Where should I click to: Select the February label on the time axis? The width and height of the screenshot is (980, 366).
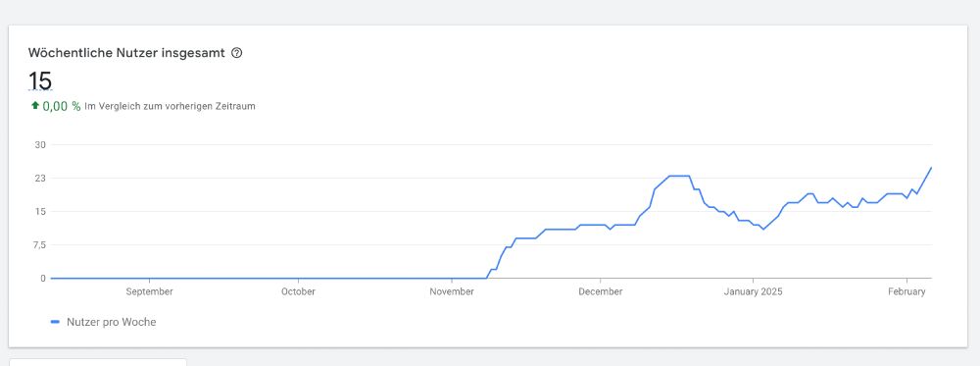[x=906, y=291]
